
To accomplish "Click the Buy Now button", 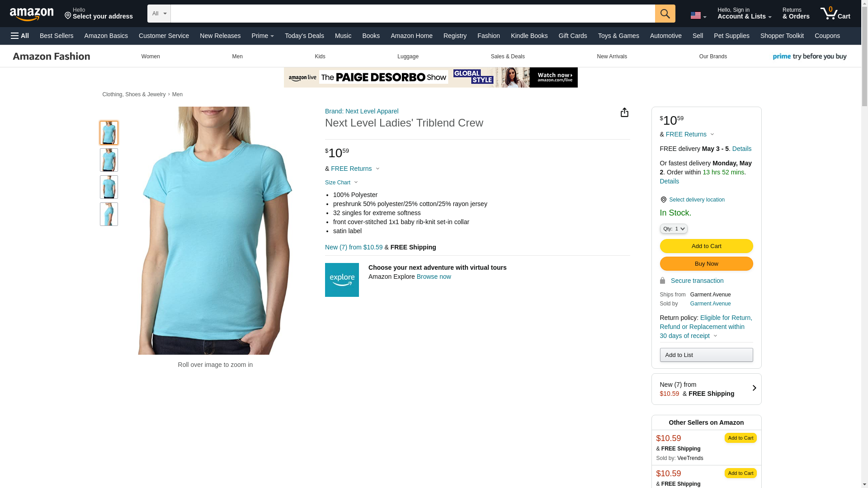I will pos(706,263).
